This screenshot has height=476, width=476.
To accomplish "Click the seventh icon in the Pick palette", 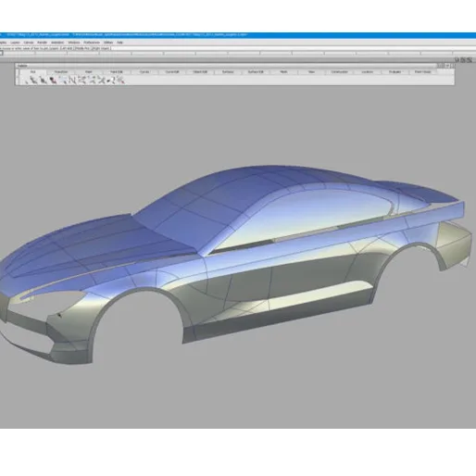I will tap(81, 81).
